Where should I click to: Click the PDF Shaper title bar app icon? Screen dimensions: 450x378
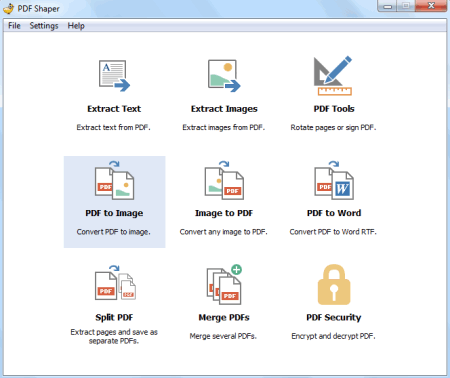tap(9, 8)
